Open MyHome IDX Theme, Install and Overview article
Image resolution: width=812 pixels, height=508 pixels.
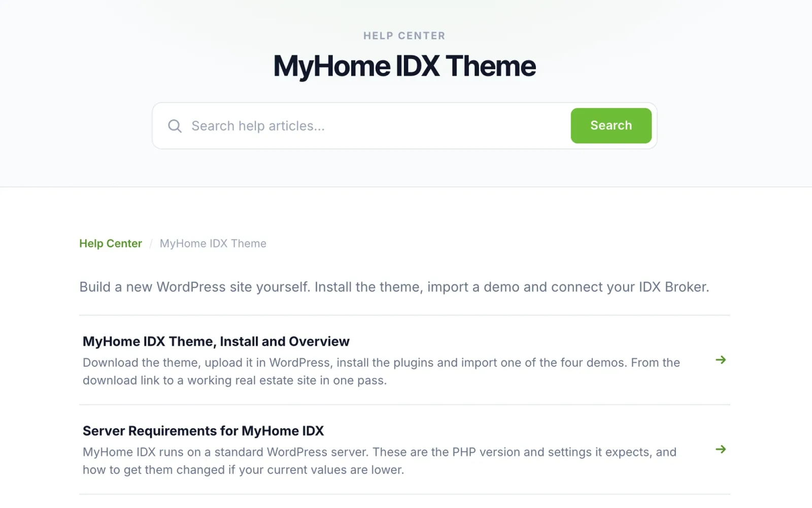[216, 341]
